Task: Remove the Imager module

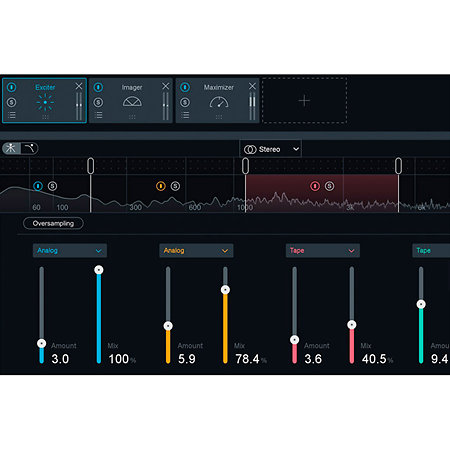Action: coord(166,86)
